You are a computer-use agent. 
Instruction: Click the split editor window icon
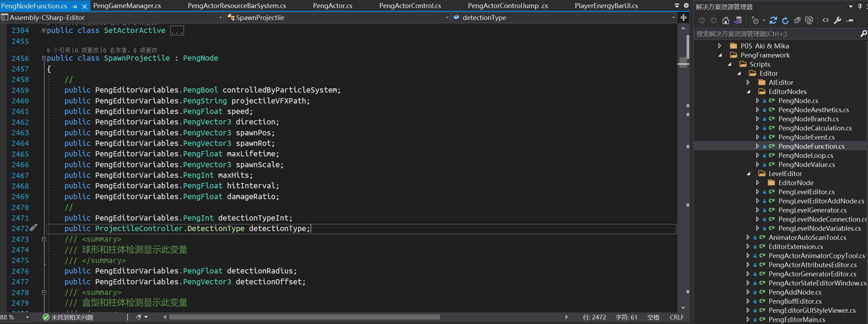684,18
